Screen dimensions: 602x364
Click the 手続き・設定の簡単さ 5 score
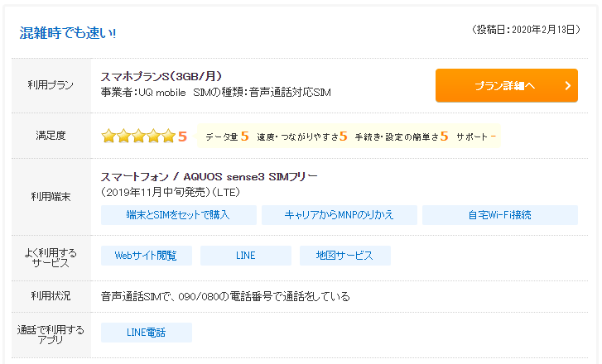(x=402, y=136)
